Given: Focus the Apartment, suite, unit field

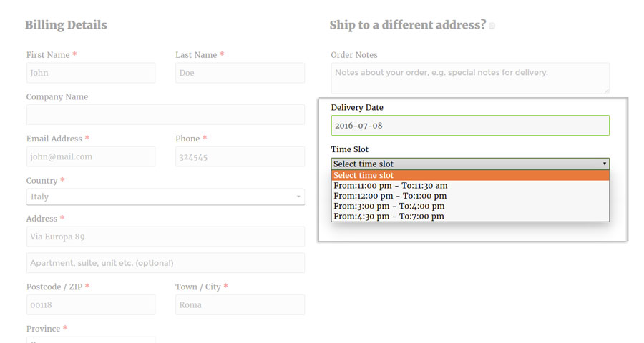Looking at the screenshot, I should (x=165, y=263).
